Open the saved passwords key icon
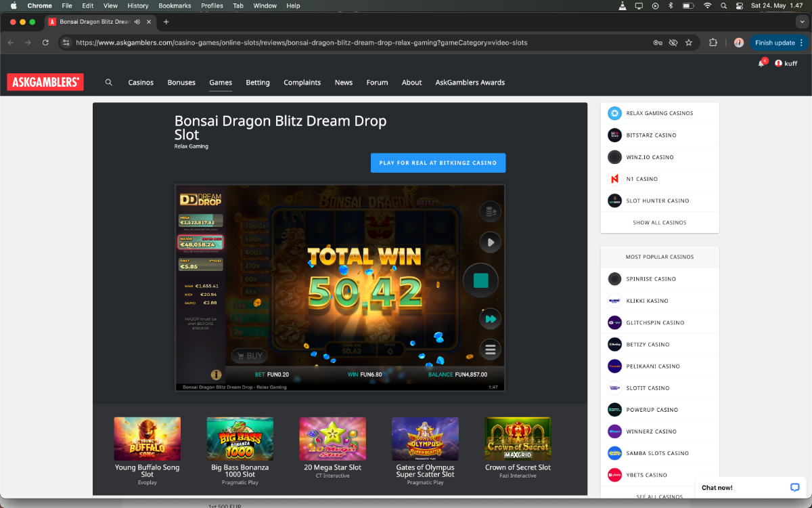Viewport: 812px width, 508px height. pos(658,43)
